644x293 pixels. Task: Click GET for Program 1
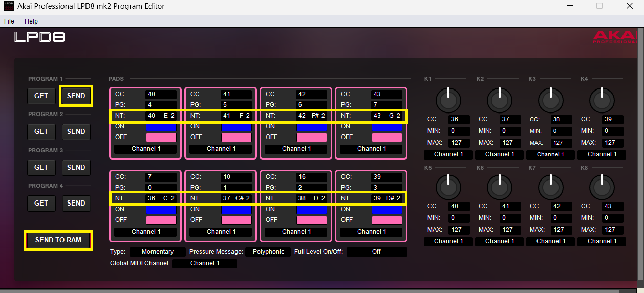[x=41, y=96]
